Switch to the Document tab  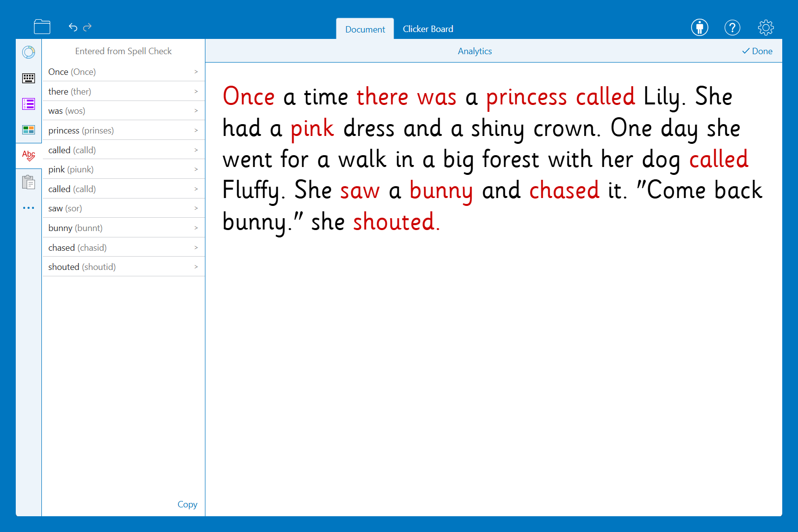click(x=365, y=29)
